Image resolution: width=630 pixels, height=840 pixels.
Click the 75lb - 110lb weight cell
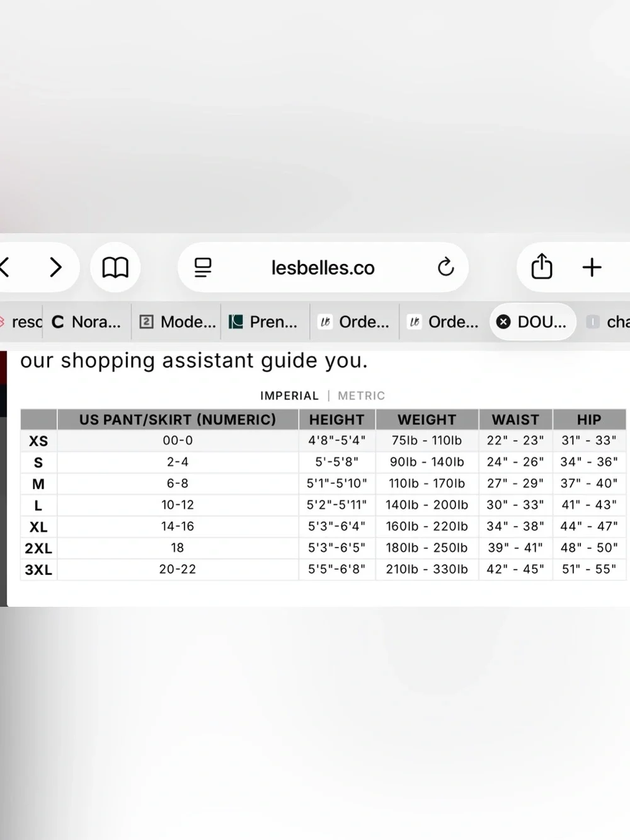click(427, 440)
